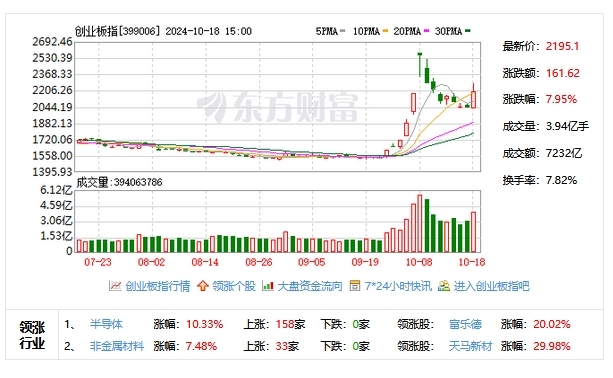This screenshot has height=378, width=613.
Task: Click the latest price value 2195.1
Action: coord(562,46)
